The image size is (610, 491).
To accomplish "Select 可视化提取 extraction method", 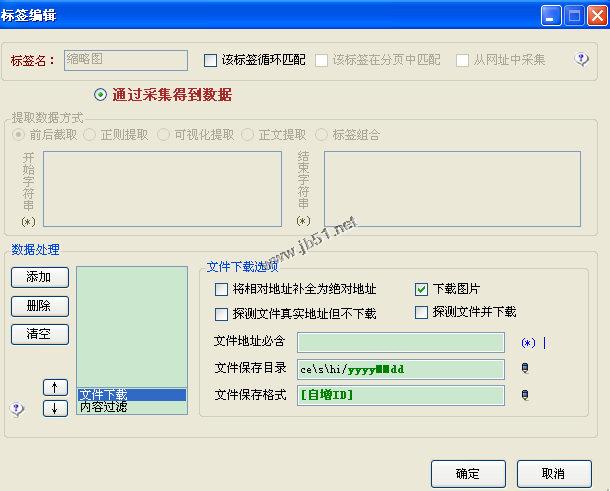I will (163, 135).
